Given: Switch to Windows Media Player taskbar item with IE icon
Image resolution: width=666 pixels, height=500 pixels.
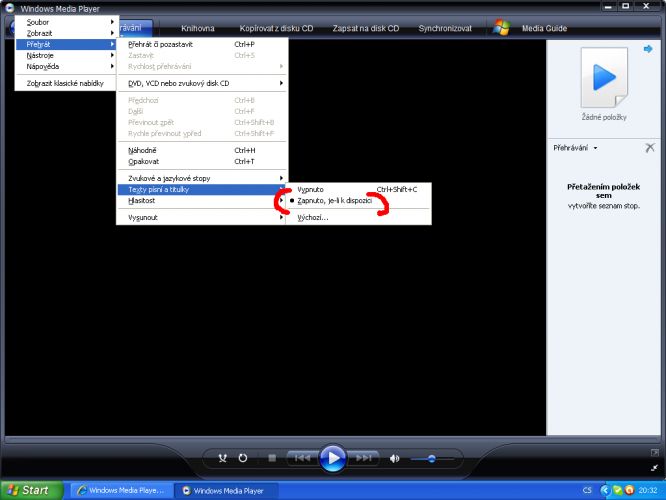Looking at the screenshot, I should click(x=121, y=490).
